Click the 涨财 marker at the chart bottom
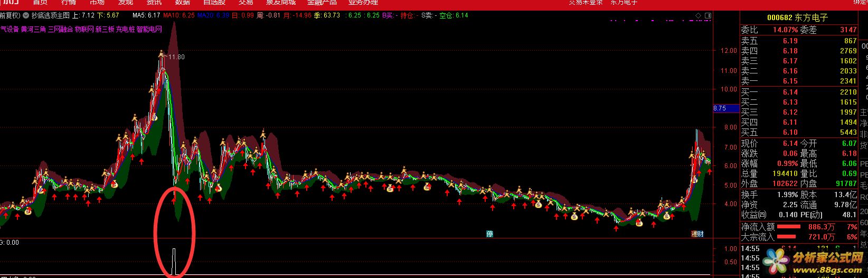 coord(697,234)
